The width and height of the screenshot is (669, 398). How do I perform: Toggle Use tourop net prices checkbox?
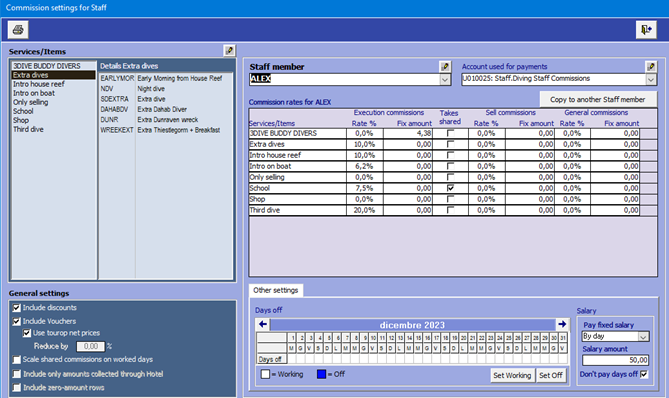click(27, 333)
